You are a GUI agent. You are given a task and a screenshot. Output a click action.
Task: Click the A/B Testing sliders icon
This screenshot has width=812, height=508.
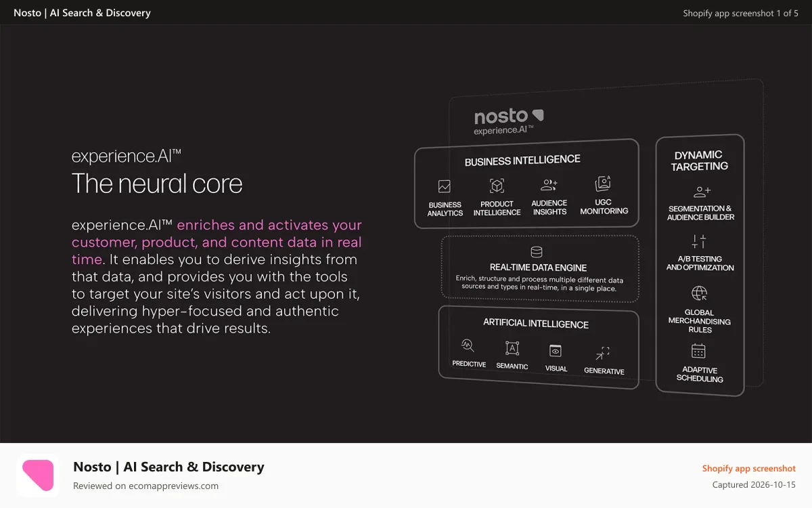click(x=699, y=241)
